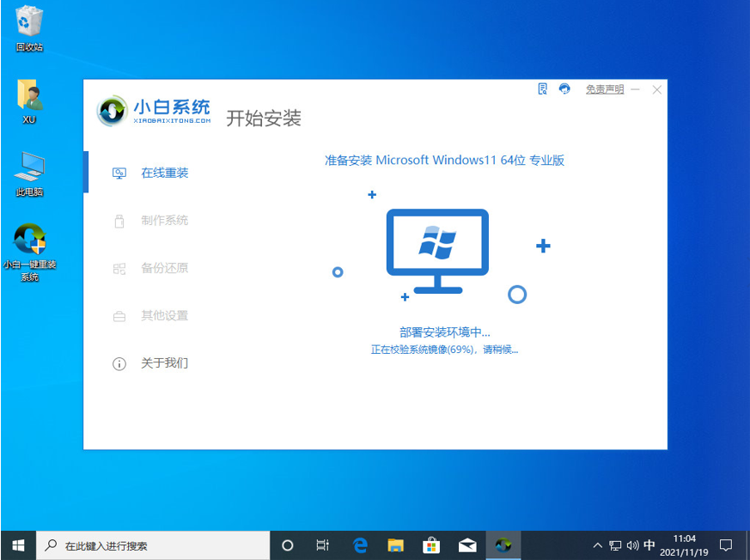Contact support via the headset icon
Screen dimensions: 750x560
564,88
